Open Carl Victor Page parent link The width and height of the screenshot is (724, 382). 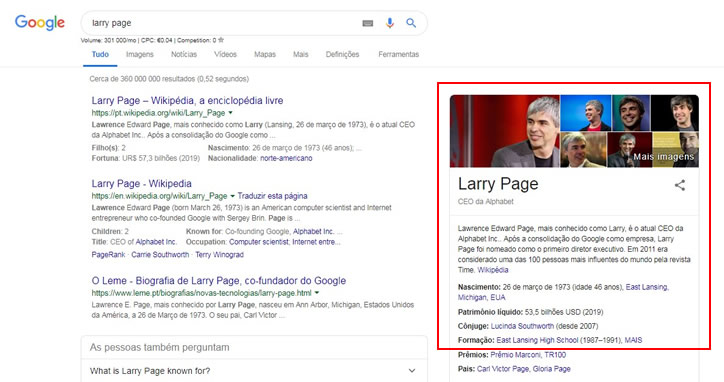click(x=503, y=369)
